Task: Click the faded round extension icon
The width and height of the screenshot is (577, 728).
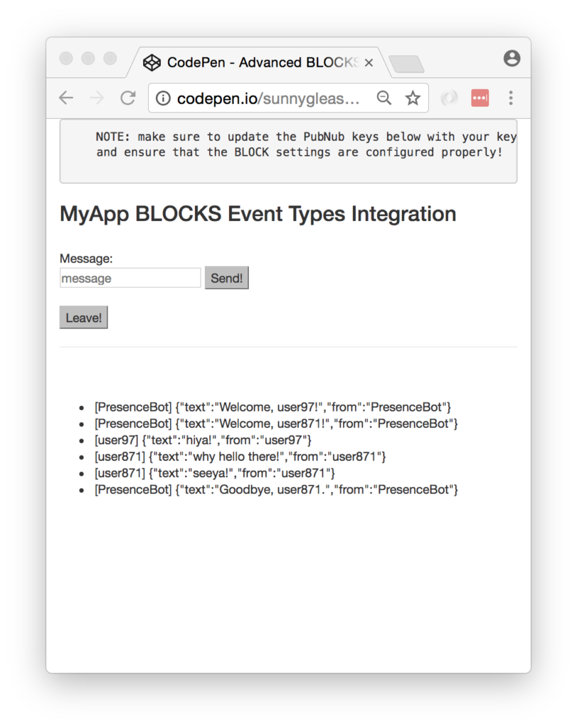Action: point(449,98)
